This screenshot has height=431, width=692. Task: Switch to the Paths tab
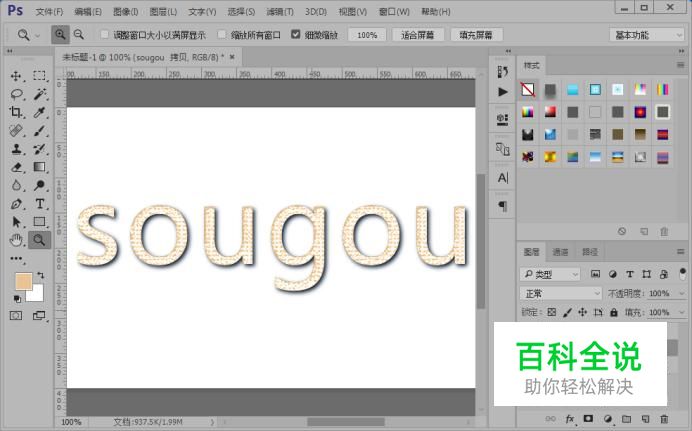(590, 252)
